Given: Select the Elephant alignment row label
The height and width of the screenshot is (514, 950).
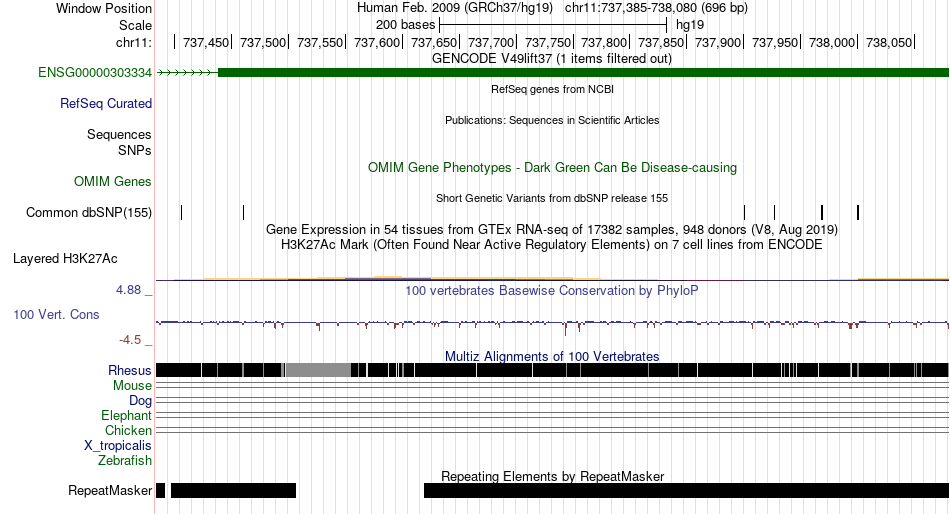Looking at the screenshot, I should tap(126, 416).
